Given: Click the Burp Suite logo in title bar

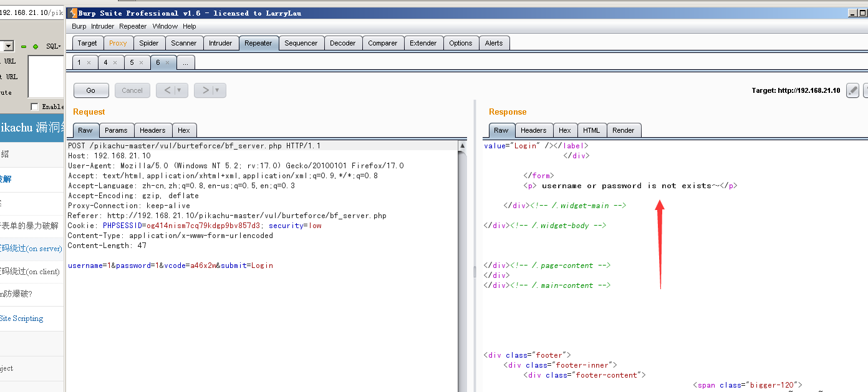Looking at the screenshot, I should (x=72, y=13).
